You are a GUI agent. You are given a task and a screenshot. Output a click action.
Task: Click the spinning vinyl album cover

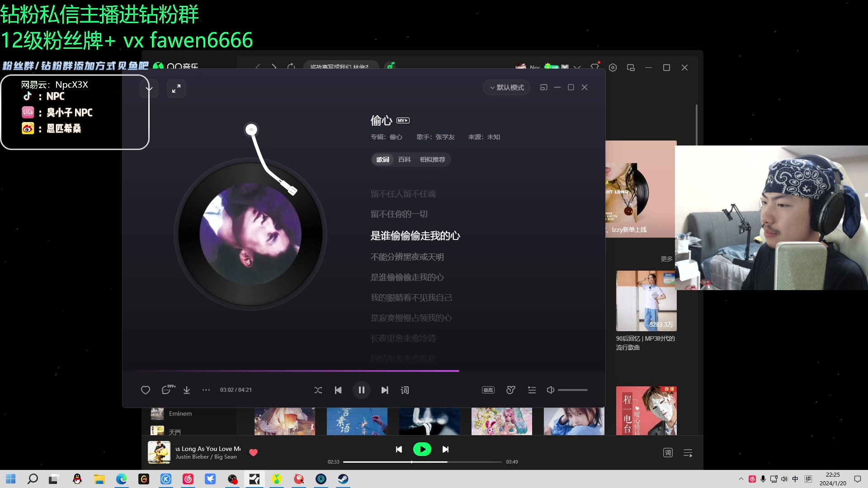point(250,234)
